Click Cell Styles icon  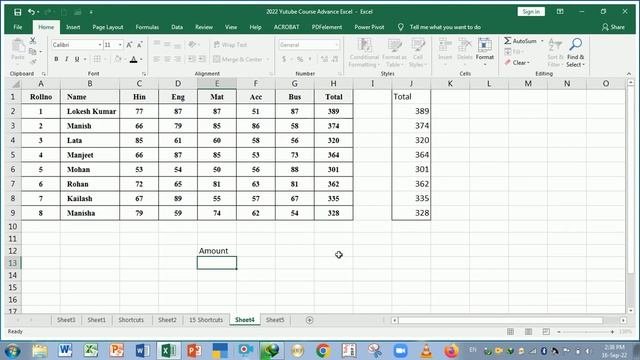point(418,52)
